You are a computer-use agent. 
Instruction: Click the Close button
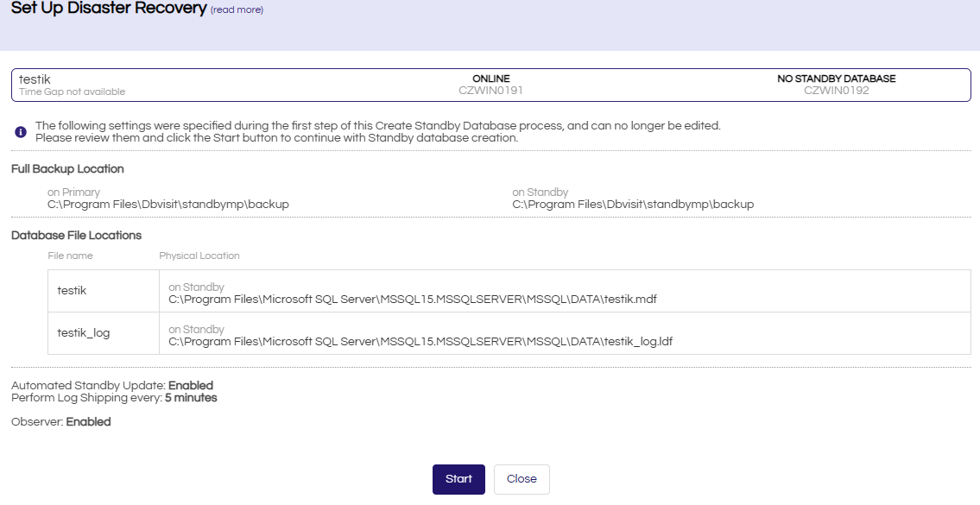(x=522, y=479)
